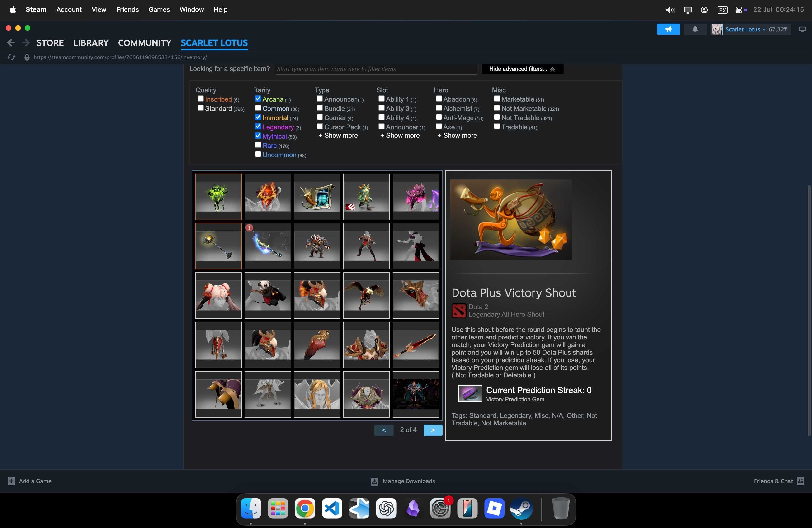812x528 pixels.
Task: Switch to the STORE tab
Action: 50,43
